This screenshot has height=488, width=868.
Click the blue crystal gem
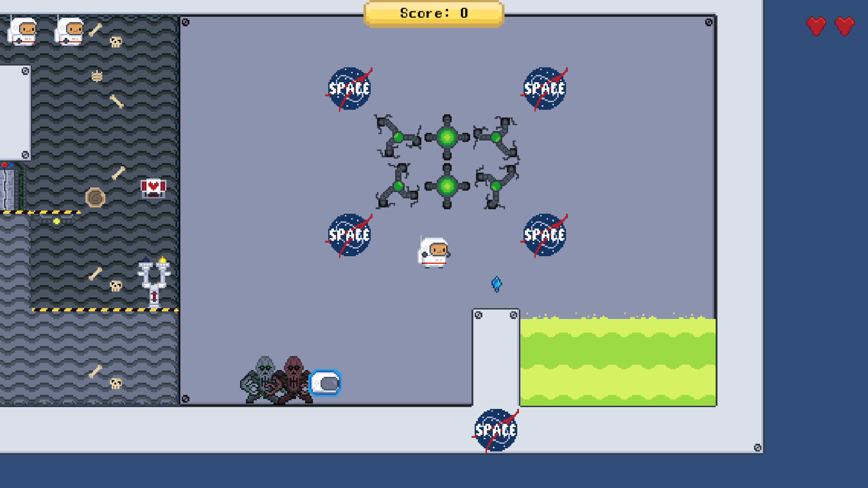[x=496, y=284]
